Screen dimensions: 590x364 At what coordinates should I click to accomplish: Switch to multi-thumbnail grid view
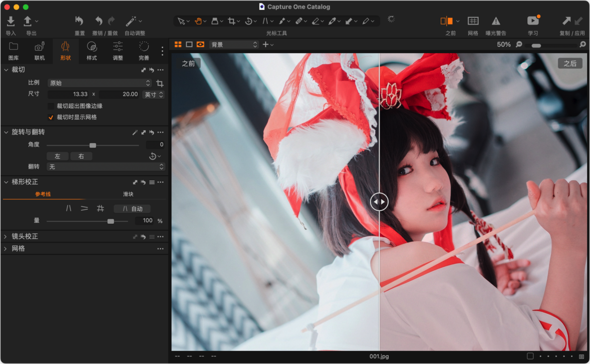(x=178, y=45)
